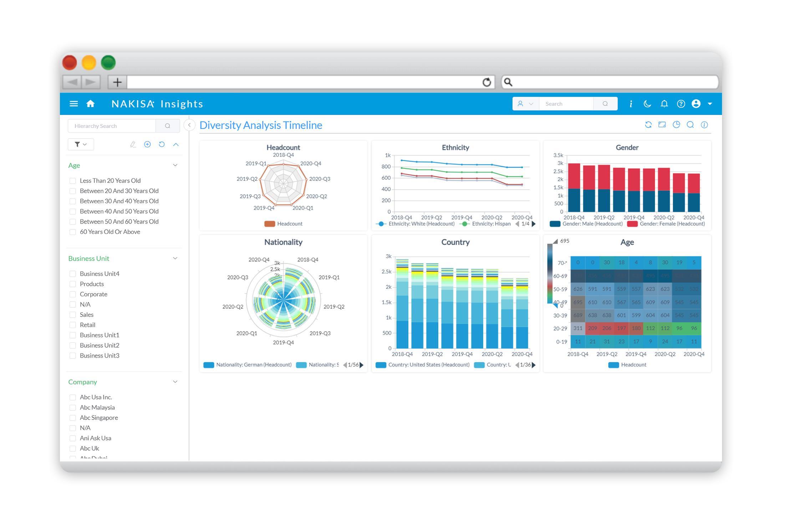The height and width of the screenshot is (532, 788).
Task: Click the add filter plus circle icon
Action: coord(147,144)
